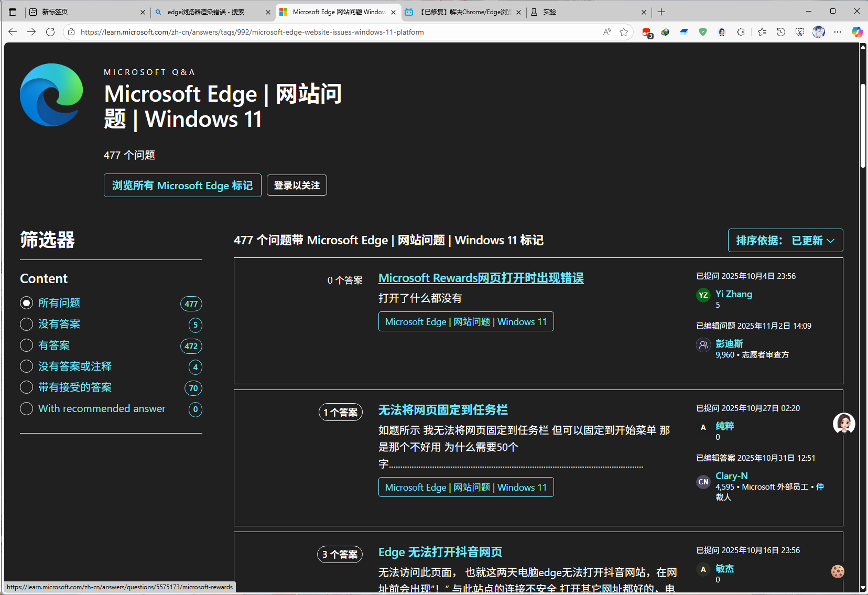
Task: View site info lock icon
Action: coord(71,32)
